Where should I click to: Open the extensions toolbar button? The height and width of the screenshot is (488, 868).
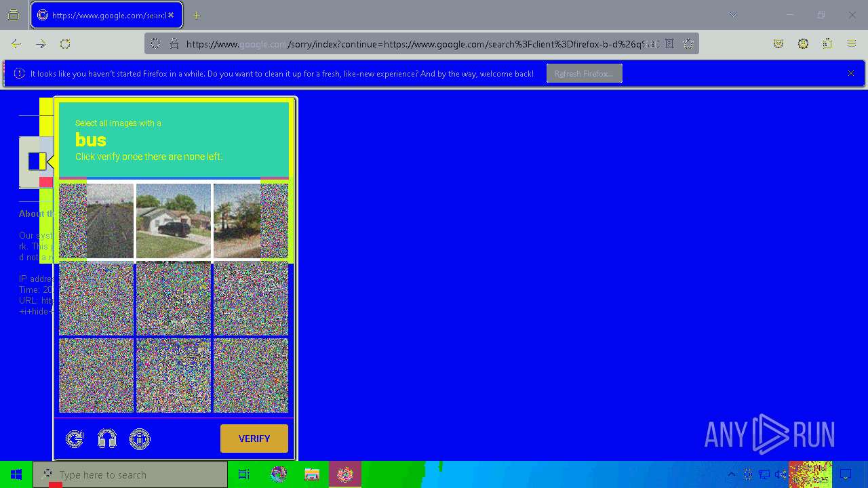coord(827,43)
